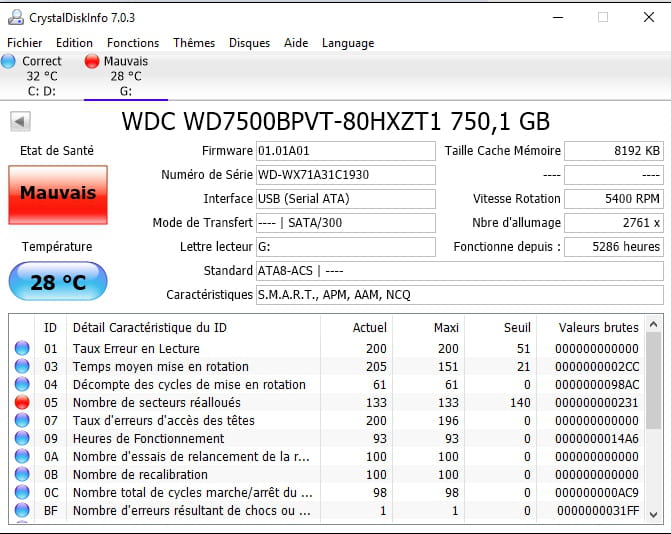Image resolution: width=671 pixels, height=534 pixels.
Task: Click the Seuil column header
Action: click(501, 327)
